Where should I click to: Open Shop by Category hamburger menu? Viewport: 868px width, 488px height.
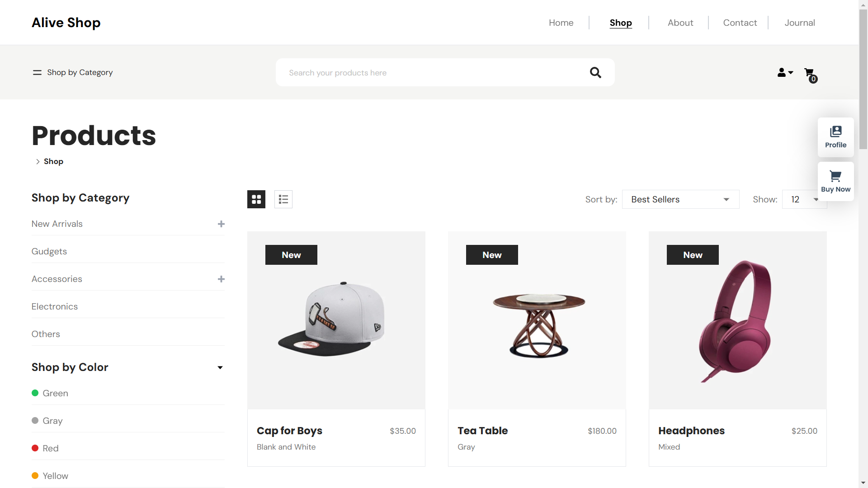click(x=37, y=72)
